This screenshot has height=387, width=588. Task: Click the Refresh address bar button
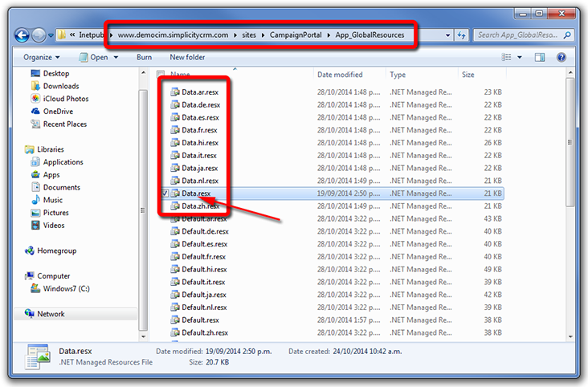(461, 35)
